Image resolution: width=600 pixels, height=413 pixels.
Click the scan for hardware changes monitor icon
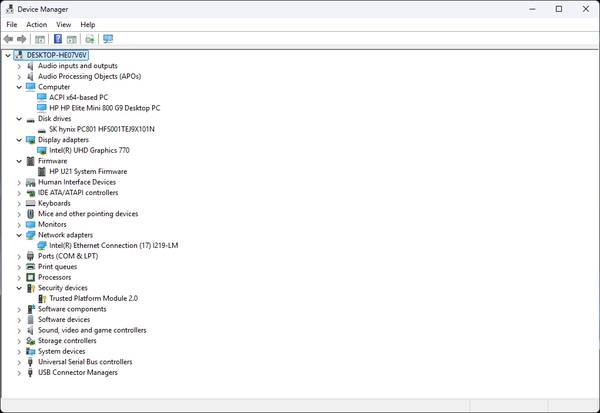point(108,39)
